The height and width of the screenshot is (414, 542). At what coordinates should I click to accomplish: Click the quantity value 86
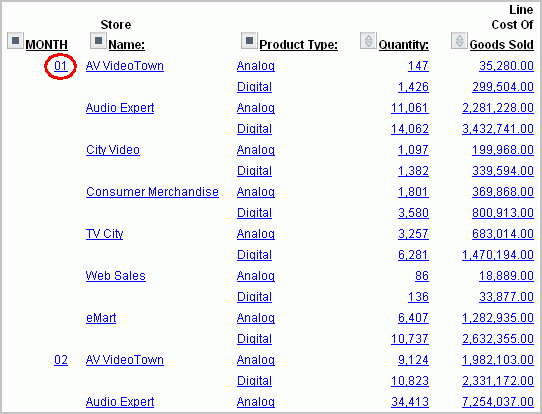click(422, 276)
